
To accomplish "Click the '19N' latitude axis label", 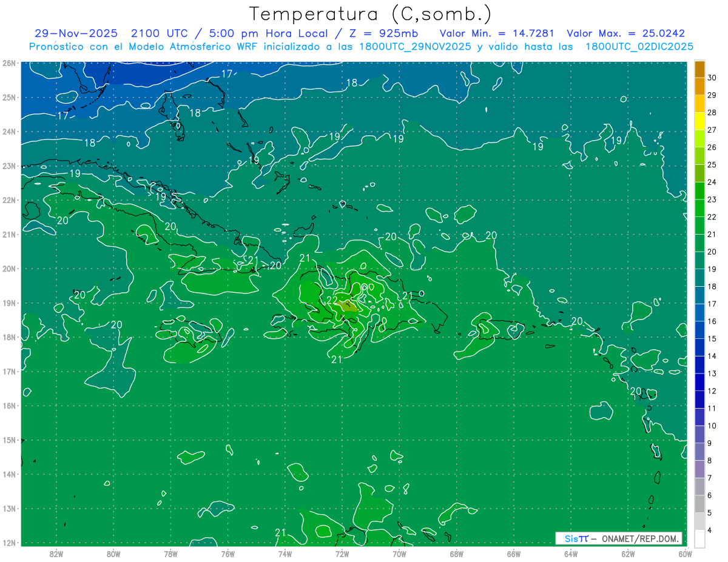I will coord(8,303).
